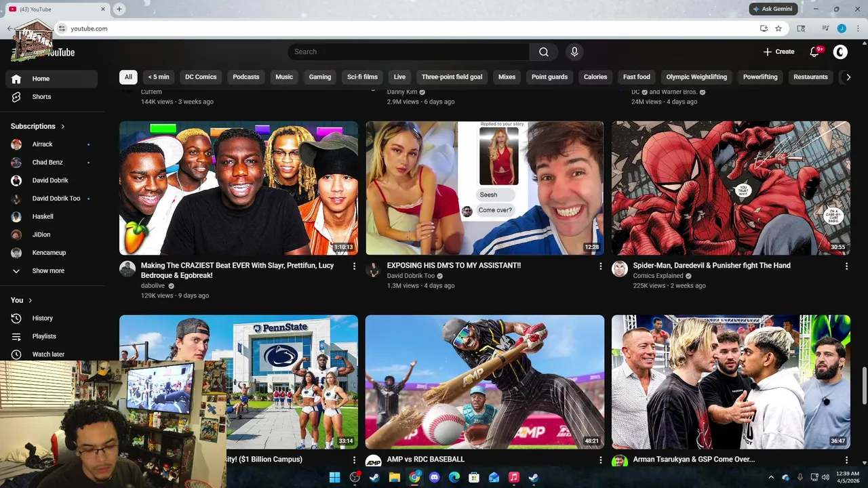Open the Chrome side search panel icon
Screen dimensions: 868x488
click(x=801, y=28)
